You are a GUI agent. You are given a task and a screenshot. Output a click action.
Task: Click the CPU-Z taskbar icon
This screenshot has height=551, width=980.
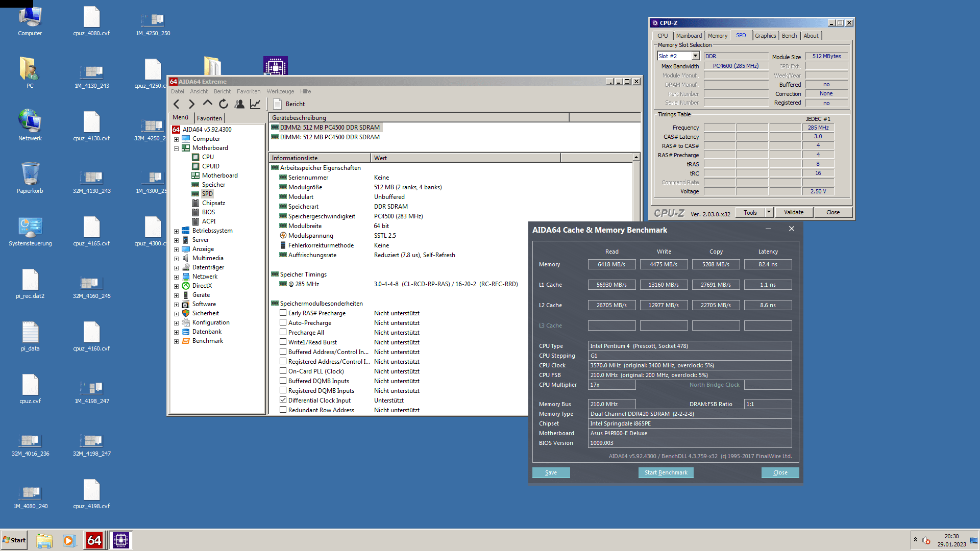(x=121, y=540)
